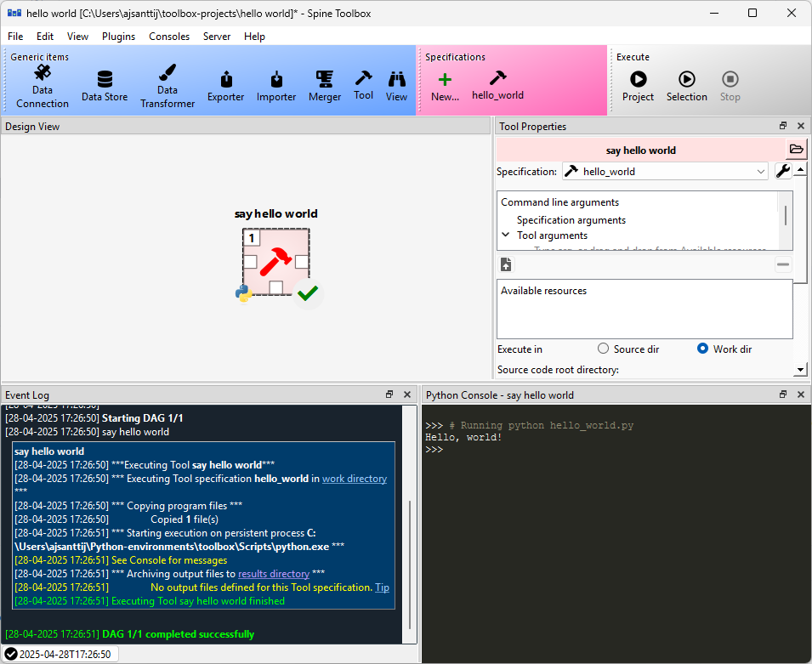Close the Python Console panel
812x664 pixels.
point(801,394)
